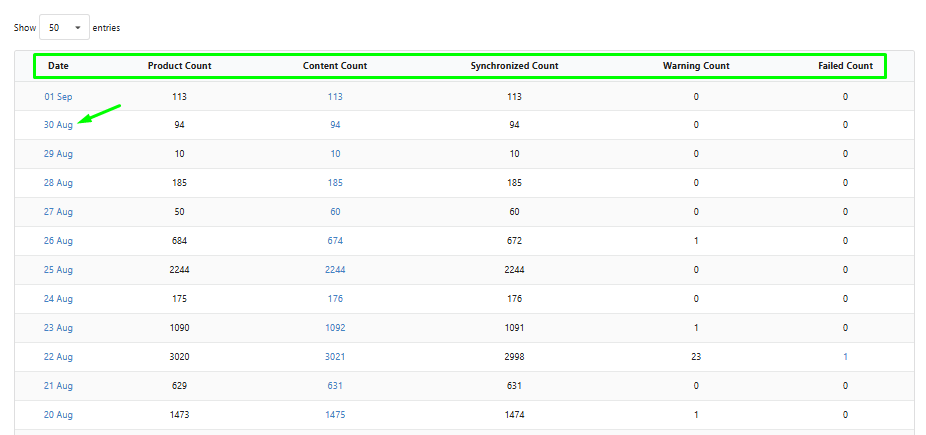The image size is (926, 435).
Task: Select Warning Count 23 in 22 Aug row
Action: click(696, 357)
